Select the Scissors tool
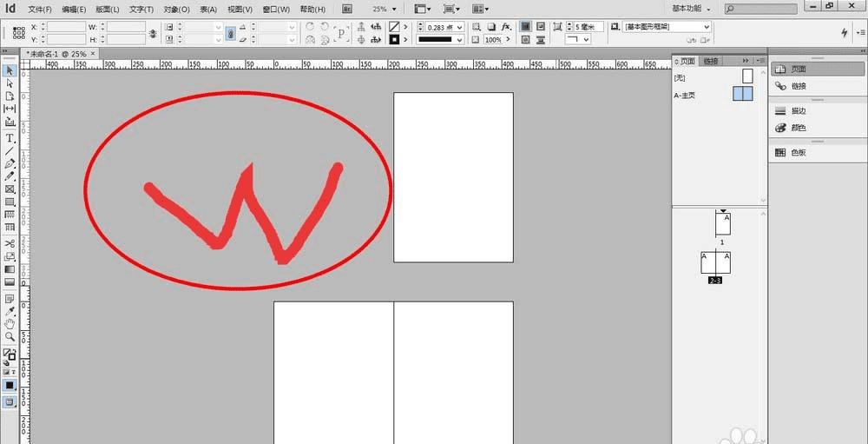 10,243
